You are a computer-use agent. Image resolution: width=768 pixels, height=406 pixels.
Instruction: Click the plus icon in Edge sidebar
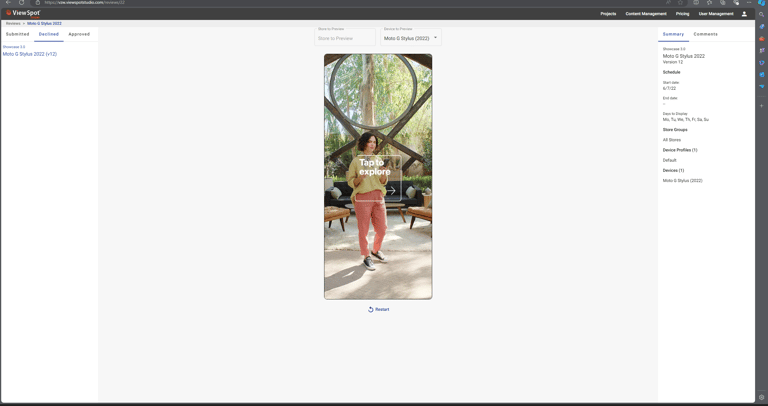[x=762, y=106]
